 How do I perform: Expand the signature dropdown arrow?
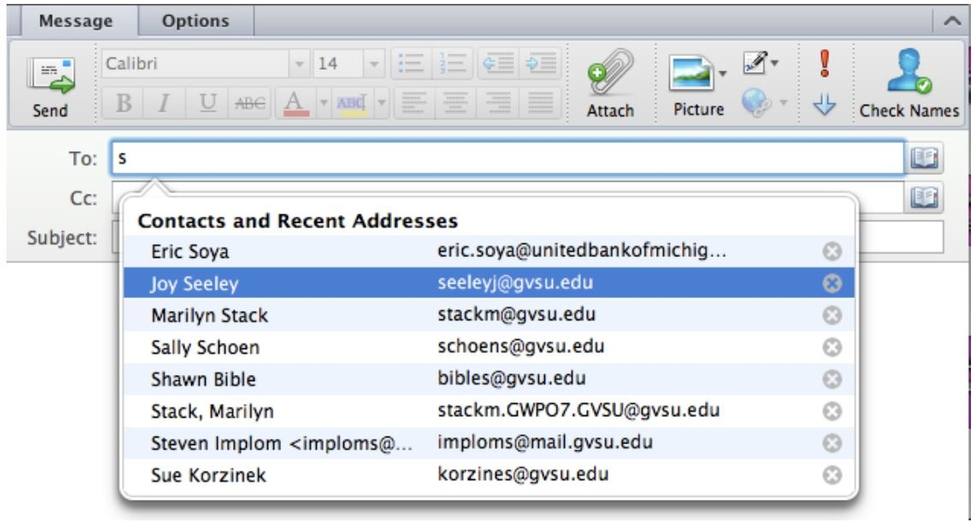click(x=774, y=65)
